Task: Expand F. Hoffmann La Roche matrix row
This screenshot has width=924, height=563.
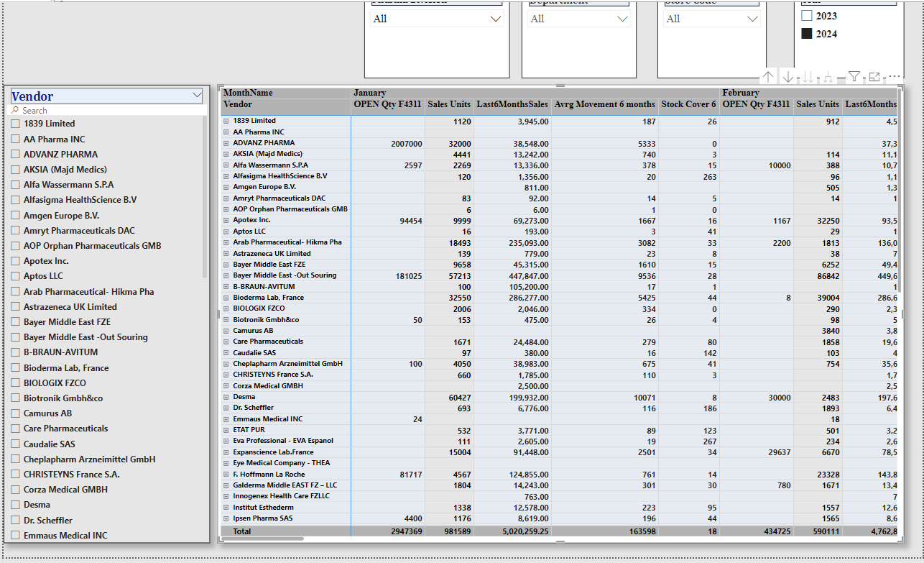Action: coord(226,475)
